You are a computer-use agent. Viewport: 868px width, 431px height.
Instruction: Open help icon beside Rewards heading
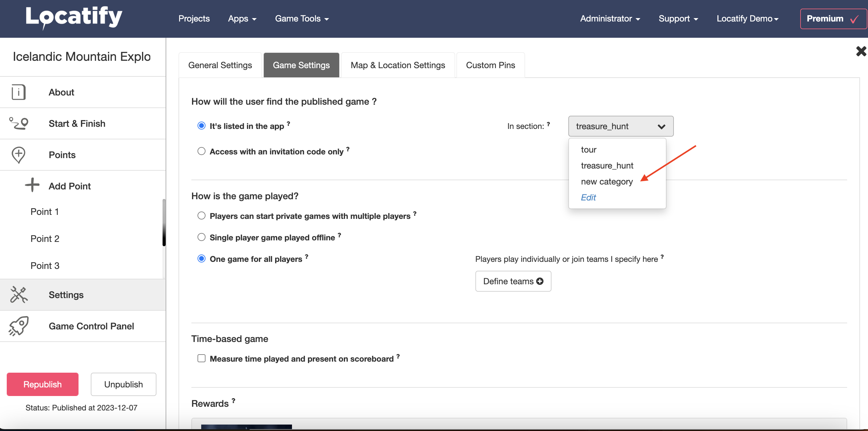[233, 400]
